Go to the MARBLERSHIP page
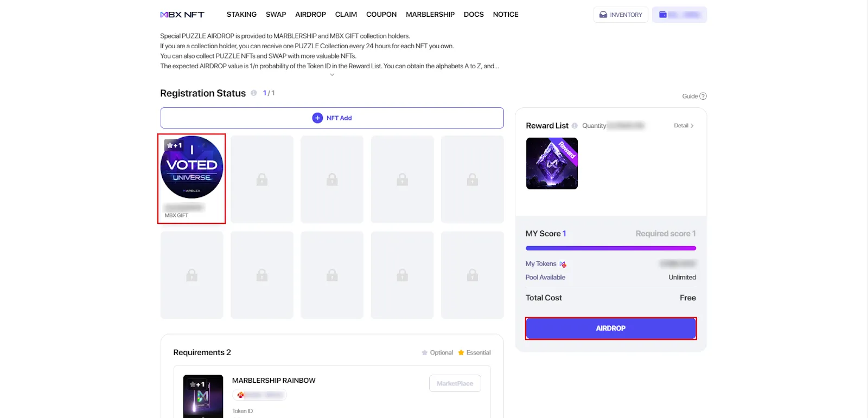The height and width of the screenshot is (418, 868). tap(430, 15)
